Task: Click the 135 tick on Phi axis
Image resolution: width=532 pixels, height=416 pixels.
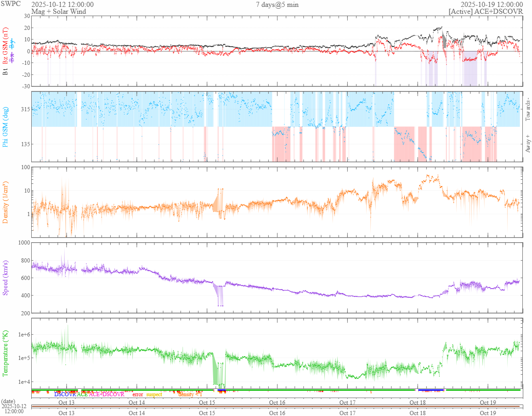Action: 26,144
